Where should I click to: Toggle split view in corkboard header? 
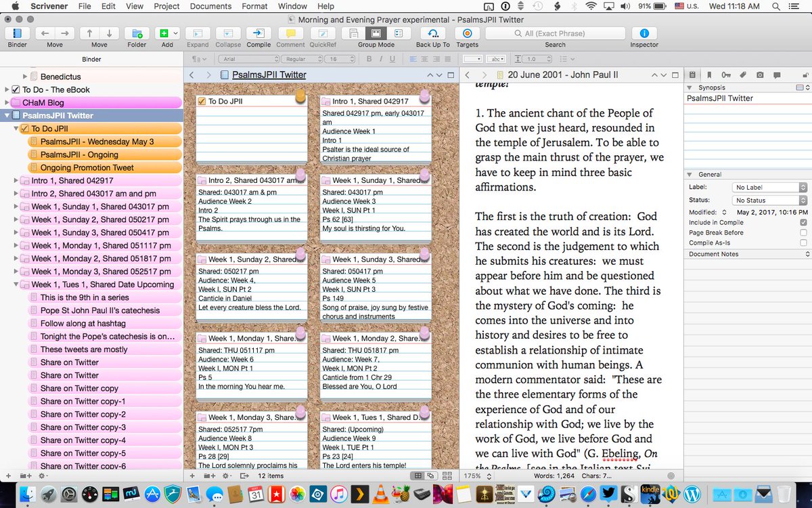point(451,75)
